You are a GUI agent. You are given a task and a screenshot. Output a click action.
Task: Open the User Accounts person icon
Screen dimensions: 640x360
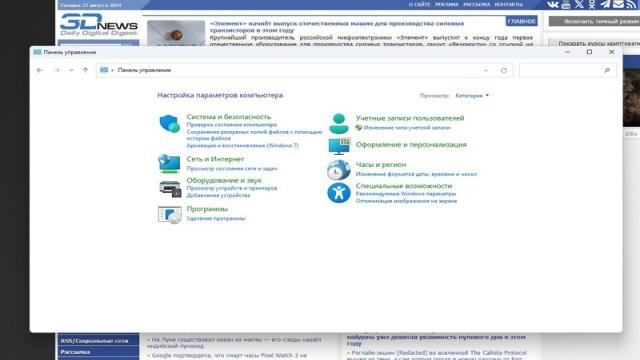pos(338,124)
